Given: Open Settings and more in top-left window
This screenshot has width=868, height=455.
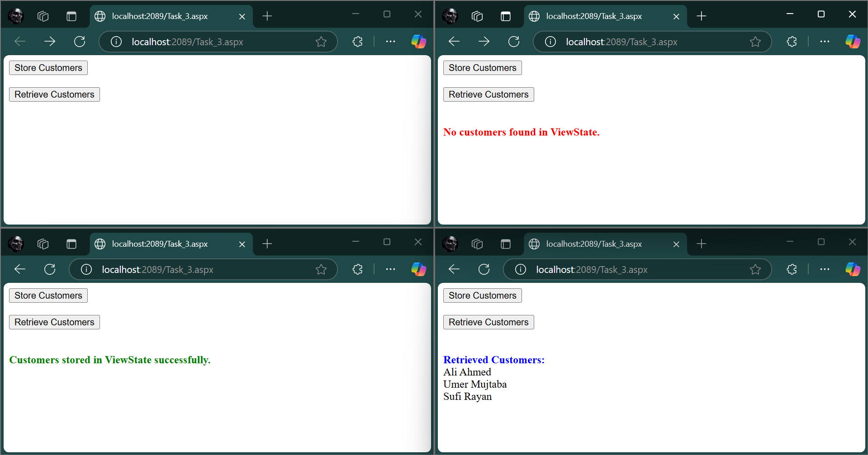Looking at the screenshot, I should [391, 42].
